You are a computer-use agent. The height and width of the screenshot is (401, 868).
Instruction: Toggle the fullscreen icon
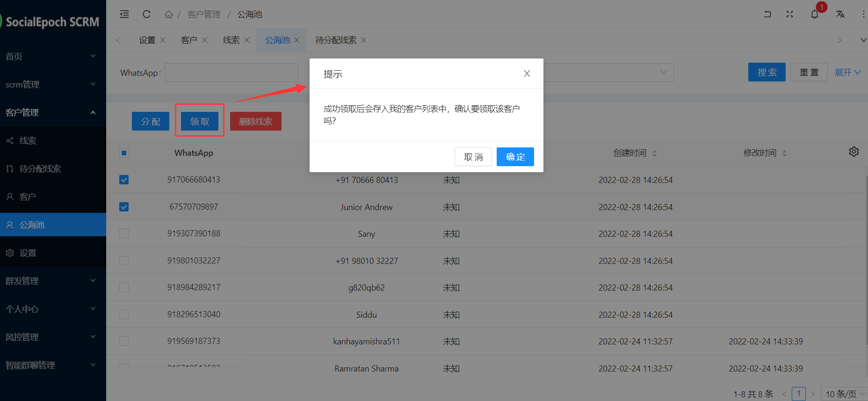point(790,14)
